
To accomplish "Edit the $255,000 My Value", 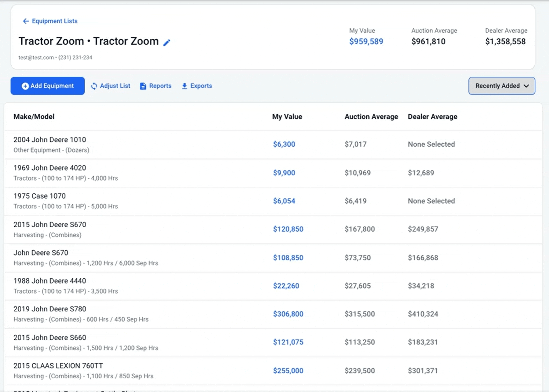I will click(x=288, y=371).
